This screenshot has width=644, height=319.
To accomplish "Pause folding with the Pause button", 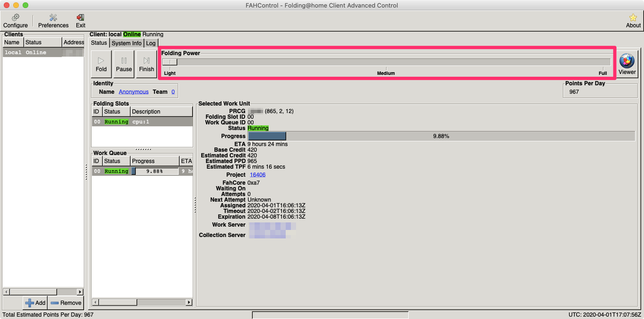I will (x=124, y=64).
